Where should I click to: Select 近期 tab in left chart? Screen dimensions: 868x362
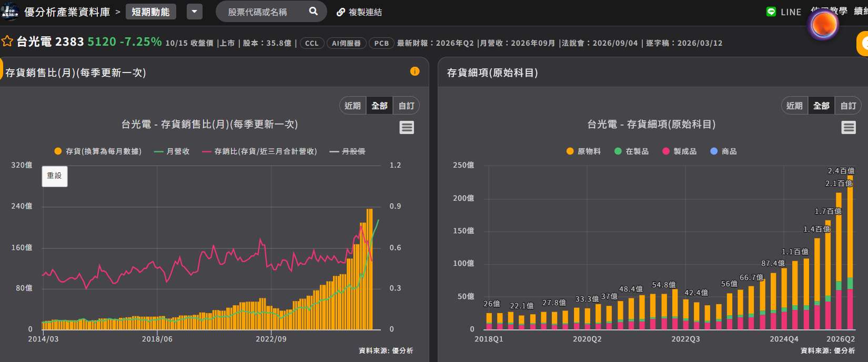tap(352, 106)
